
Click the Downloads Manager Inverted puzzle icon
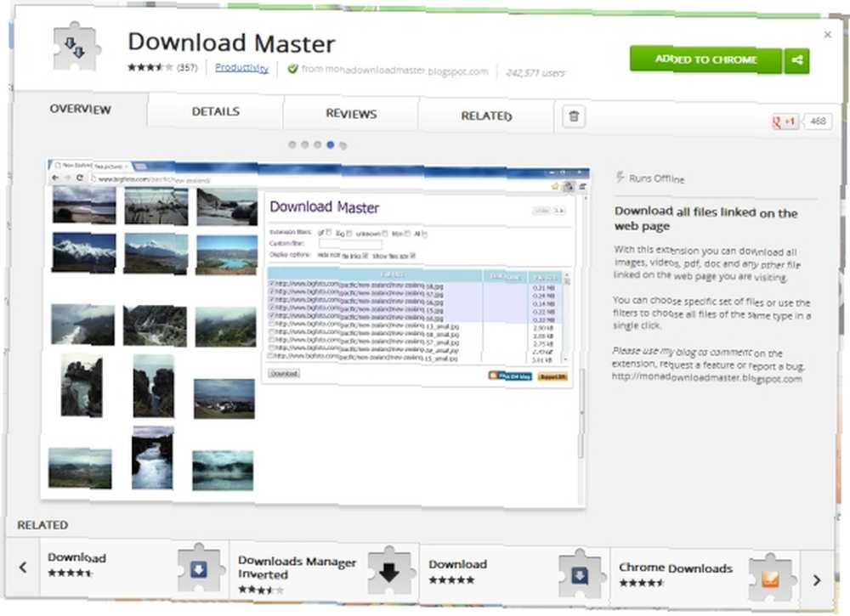[389, 572]
